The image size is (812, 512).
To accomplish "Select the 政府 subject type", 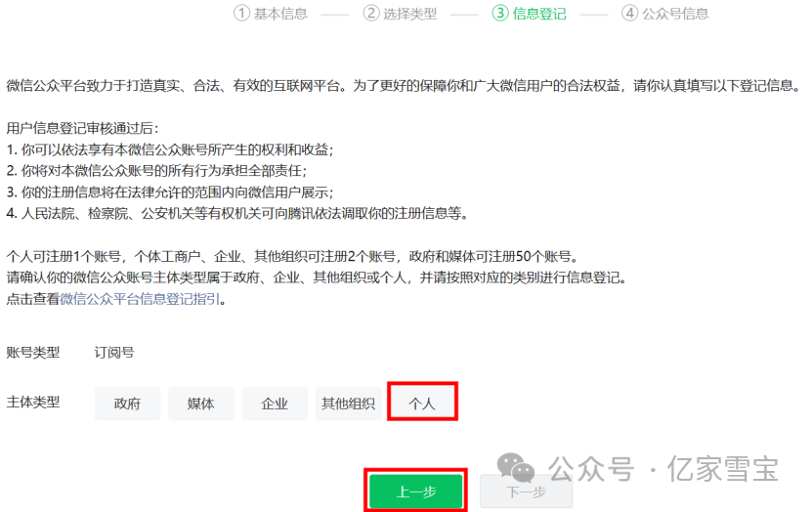I will pos(127,404).
